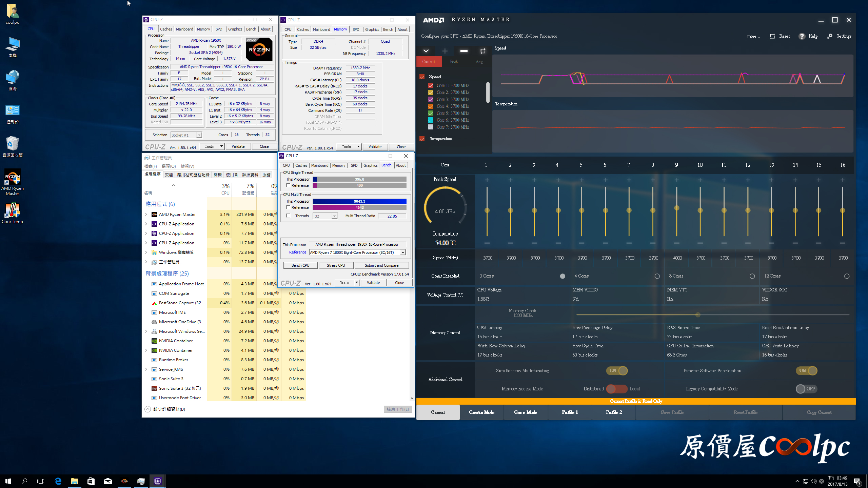The width and height of the screenshot is (868, 488).
Task: Launch Microsoft Edge from taskbar
Action: (x=58, y=481)
